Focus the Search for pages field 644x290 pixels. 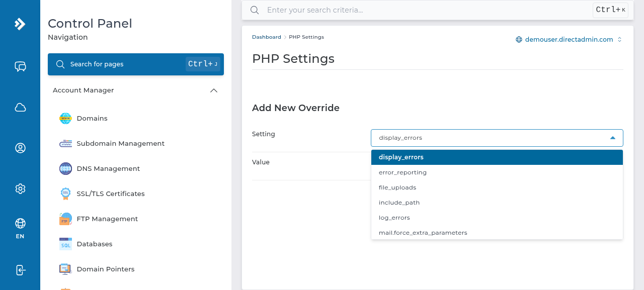[x=136, y=64]
